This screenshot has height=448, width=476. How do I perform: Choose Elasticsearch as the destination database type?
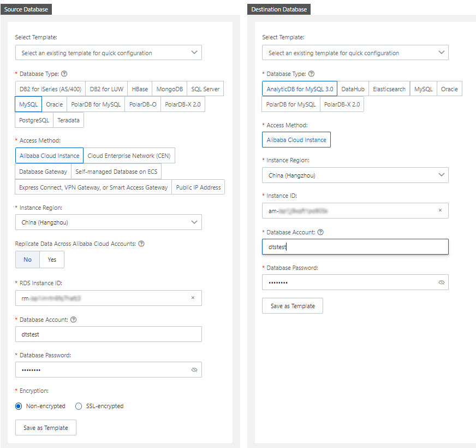tap(389, 89)
